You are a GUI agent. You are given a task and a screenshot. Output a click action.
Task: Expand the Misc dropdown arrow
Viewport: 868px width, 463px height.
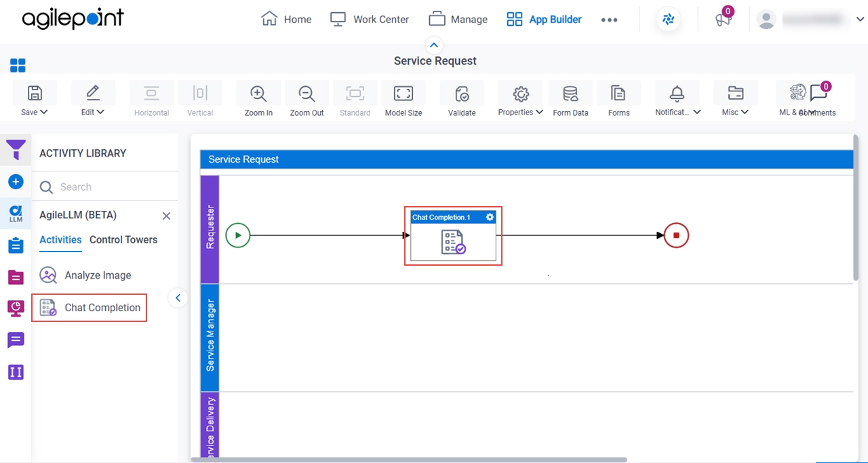[x=745, y=113]
